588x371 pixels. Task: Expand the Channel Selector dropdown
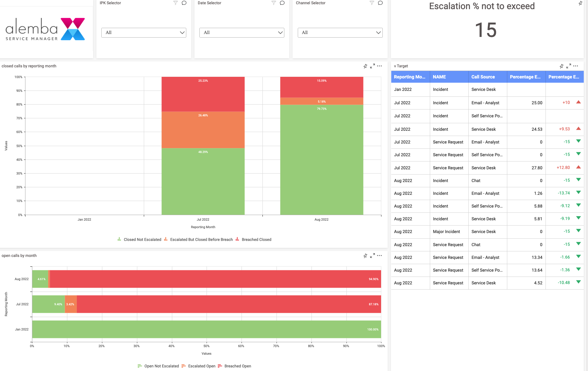(x=340, y=33)
